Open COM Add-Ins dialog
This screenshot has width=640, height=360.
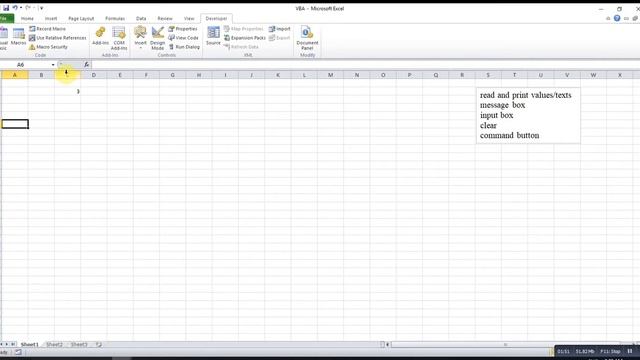119,38
